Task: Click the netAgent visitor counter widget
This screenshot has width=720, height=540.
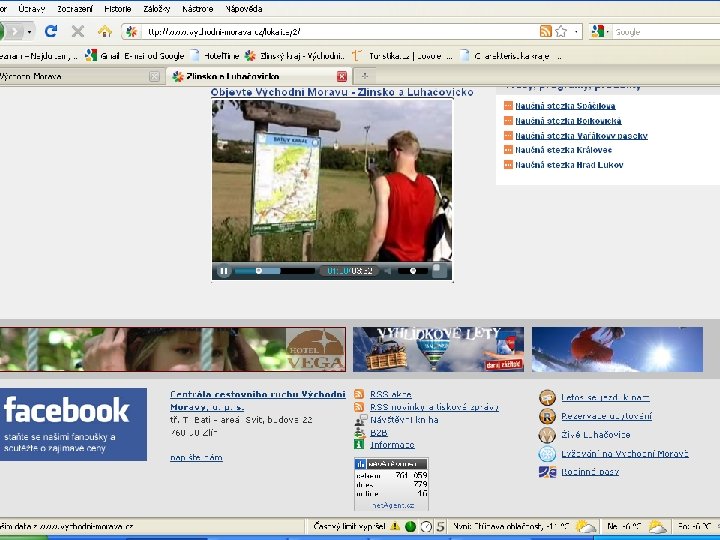Action: [x=391, y=484]
